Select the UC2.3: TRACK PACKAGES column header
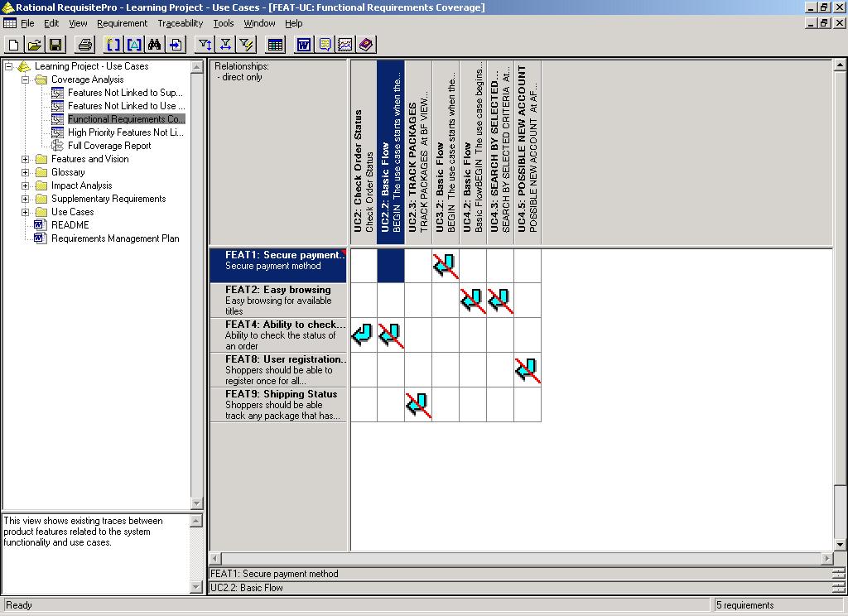 click(418, 152)
